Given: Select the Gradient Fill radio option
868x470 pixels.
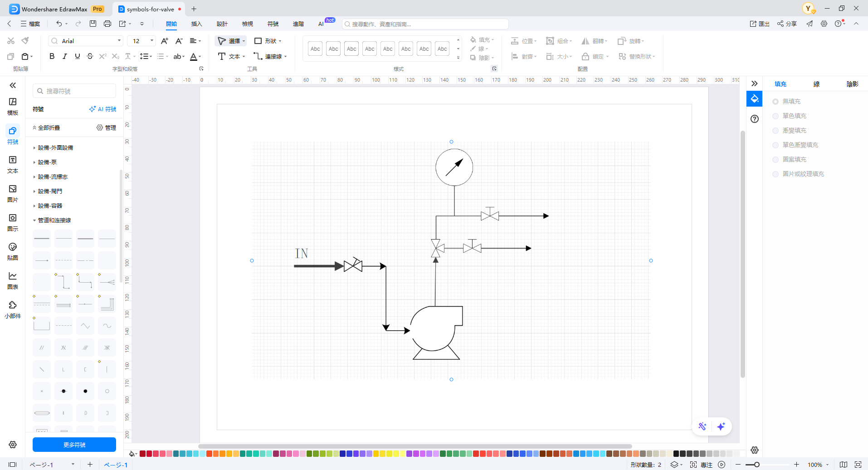Looking at the screenshot, I should 775,131.
